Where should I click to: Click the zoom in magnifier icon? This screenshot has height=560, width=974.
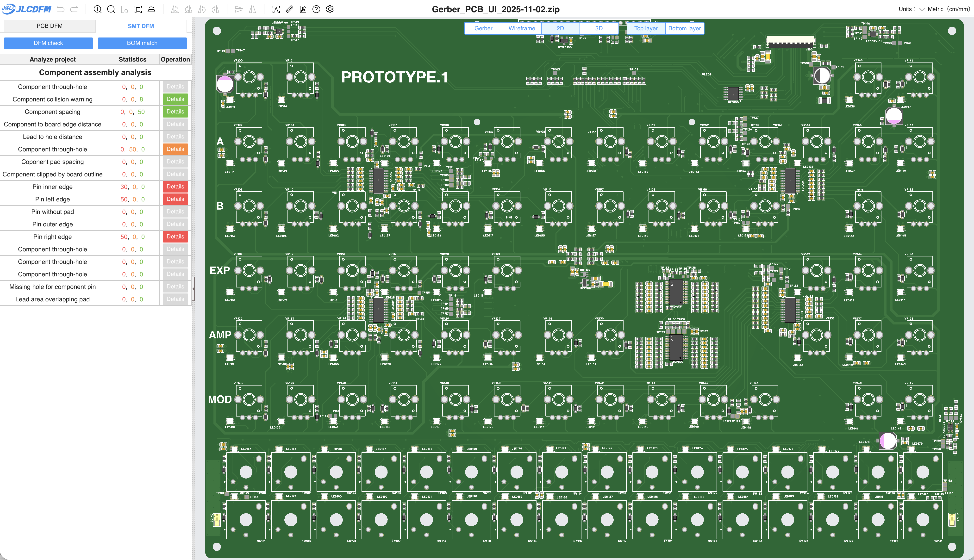click(98, 9)
